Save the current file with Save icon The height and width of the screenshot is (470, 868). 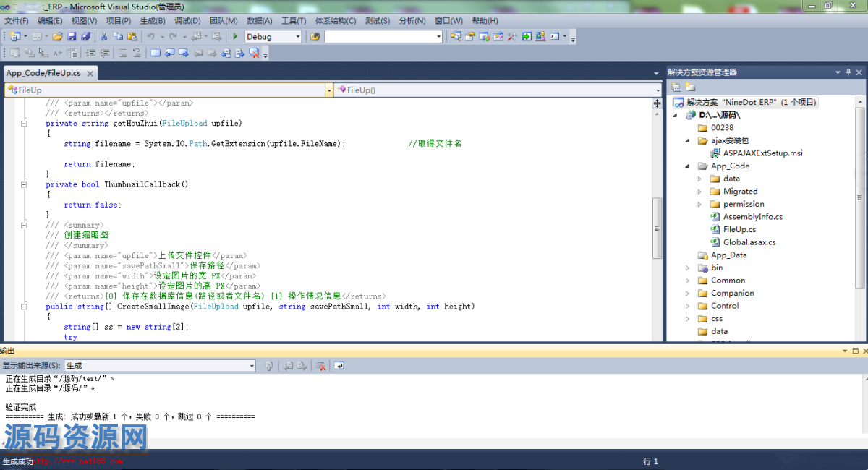(x=72, y=36)
